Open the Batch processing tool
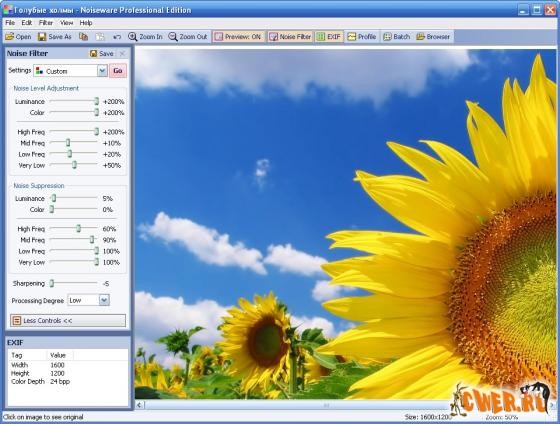560x424 pixels. pos(396,37)
